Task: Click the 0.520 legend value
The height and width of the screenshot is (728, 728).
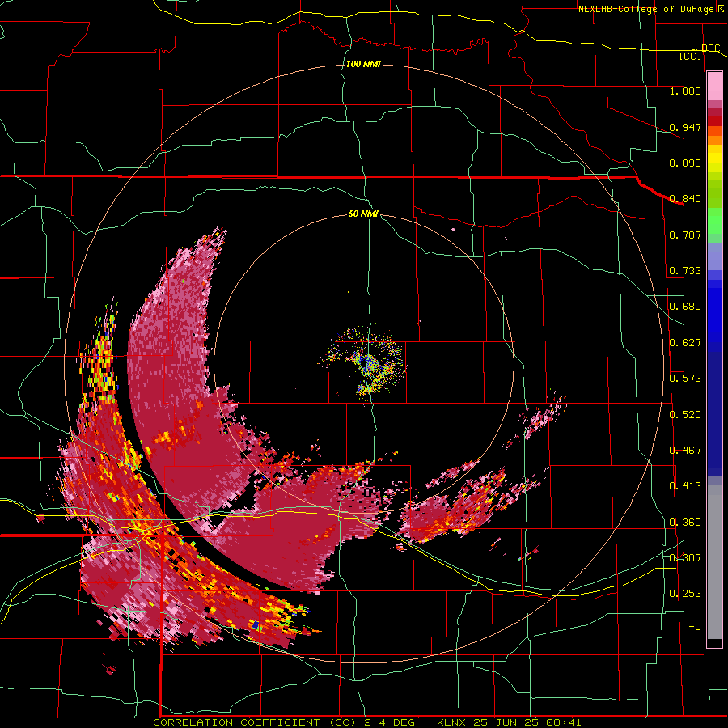Action: coord(685,415)
